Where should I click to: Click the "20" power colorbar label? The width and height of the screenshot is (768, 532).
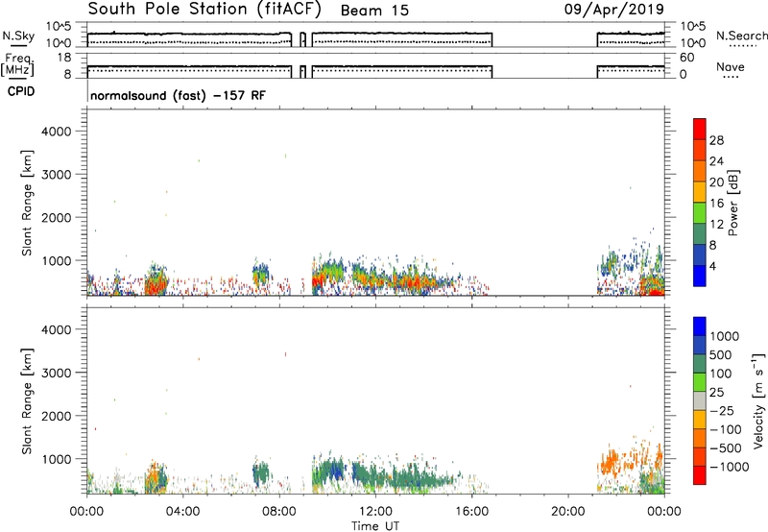click(716, 182)
